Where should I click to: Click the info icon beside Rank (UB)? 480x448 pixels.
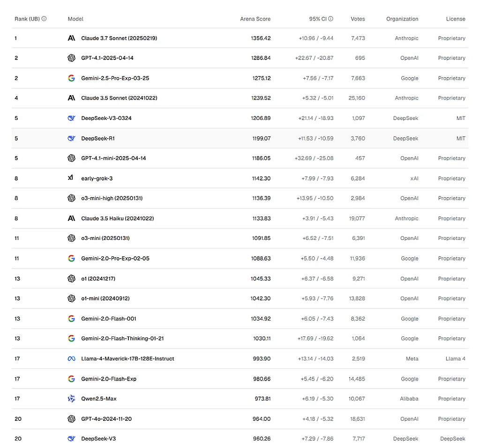click(44, 19)
